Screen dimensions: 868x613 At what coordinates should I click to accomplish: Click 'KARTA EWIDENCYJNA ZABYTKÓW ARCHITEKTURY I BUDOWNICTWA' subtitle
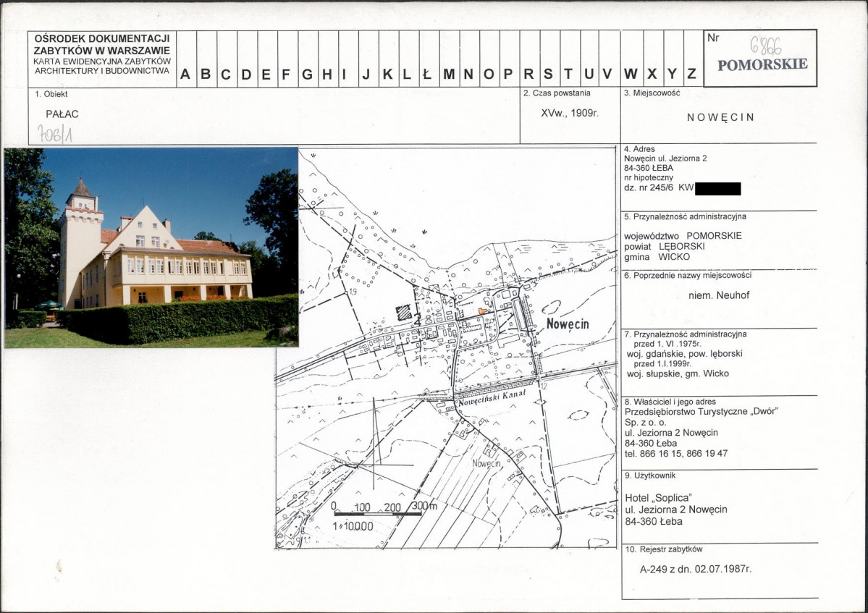tap(102, 66)
